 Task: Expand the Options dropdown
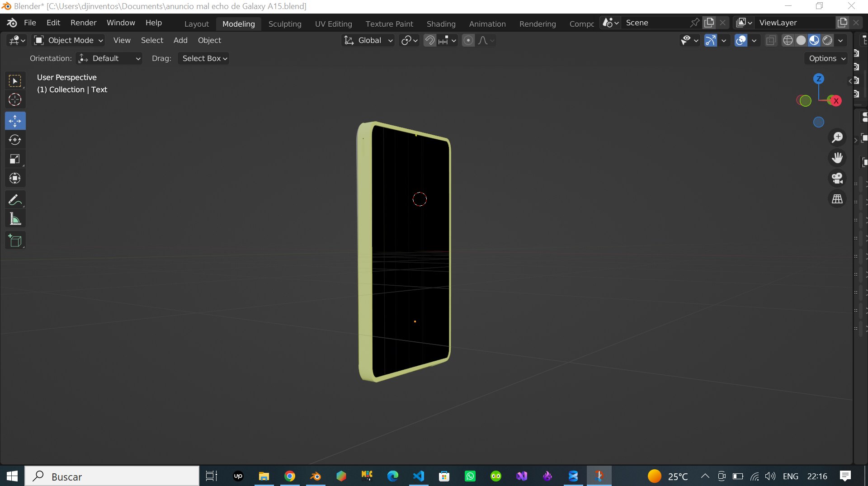pyautogui.click(x=826, y=58)
